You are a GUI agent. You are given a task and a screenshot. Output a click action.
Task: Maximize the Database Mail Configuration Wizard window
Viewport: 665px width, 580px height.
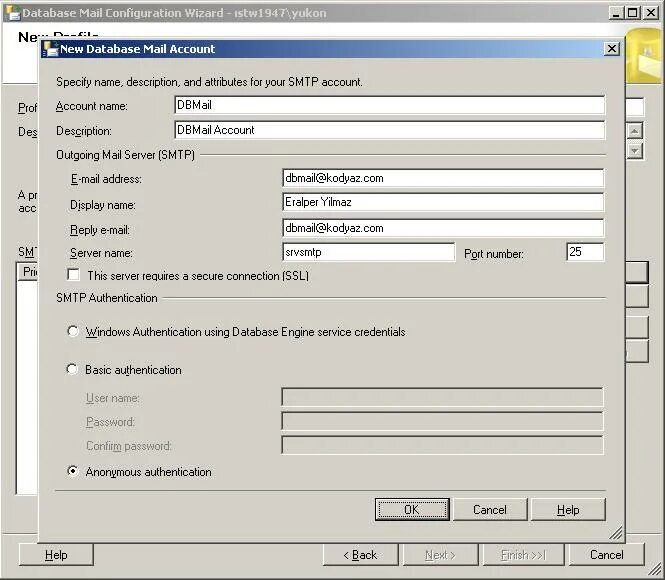(x=632, y=13)
